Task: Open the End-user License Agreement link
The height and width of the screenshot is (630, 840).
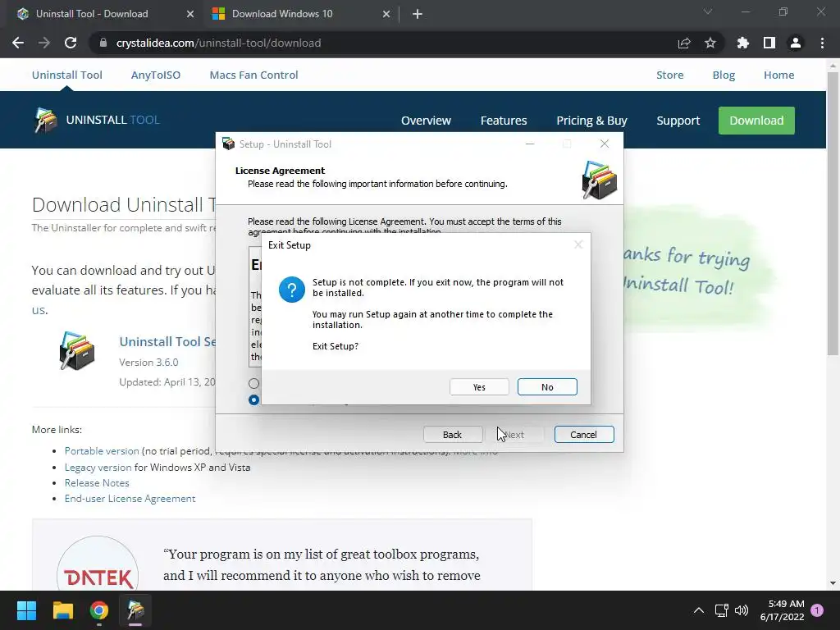Action: (x=130, y=498)
